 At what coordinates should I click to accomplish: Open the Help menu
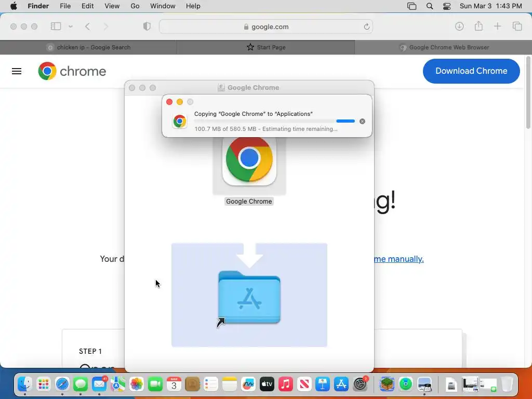tap(193, 6)
